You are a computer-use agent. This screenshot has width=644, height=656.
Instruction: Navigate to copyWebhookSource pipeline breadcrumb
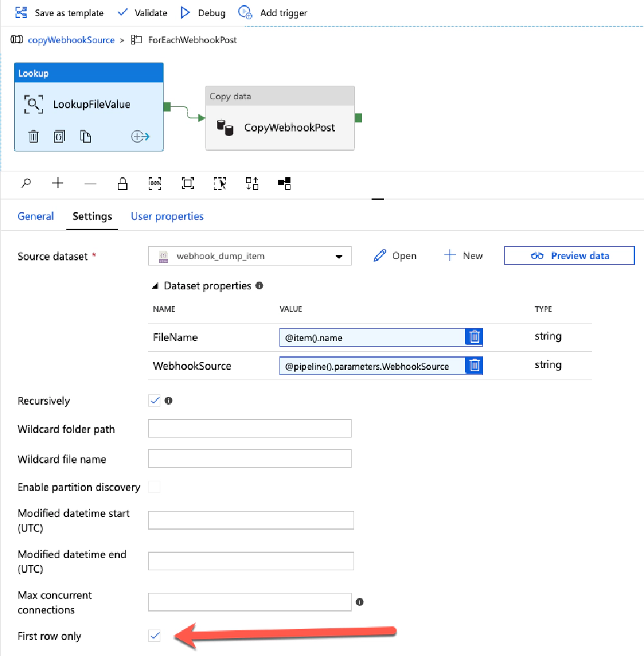click(x=71, y=40)
